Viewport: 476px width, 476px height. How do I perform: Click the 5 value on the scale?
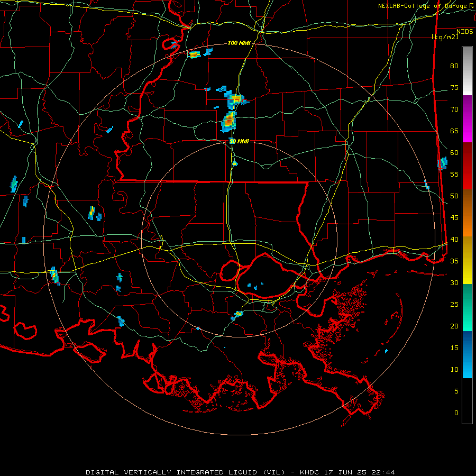456,391
